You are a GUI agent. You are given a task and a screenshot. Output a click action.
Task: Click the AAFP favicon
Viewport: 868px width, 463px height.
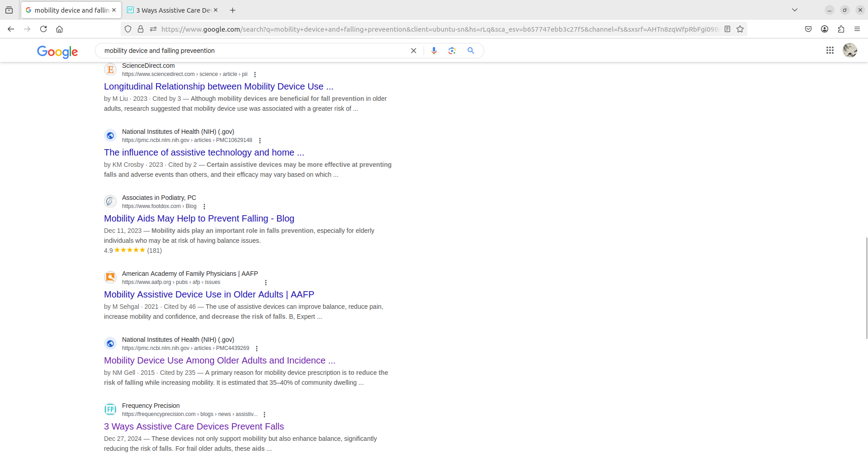[110, 278]
